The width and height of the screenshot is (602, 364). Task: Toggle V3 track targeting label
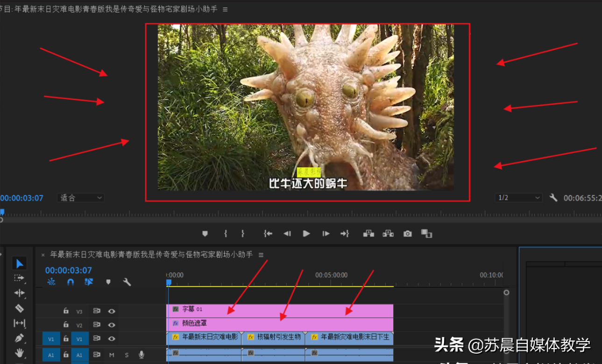pos(79,311)
